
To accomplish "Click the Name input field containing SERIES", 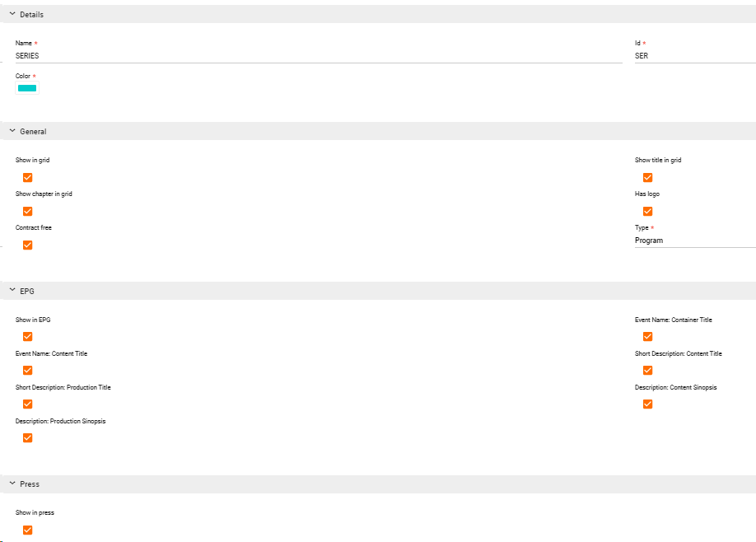I will click(x=318, y=56).
